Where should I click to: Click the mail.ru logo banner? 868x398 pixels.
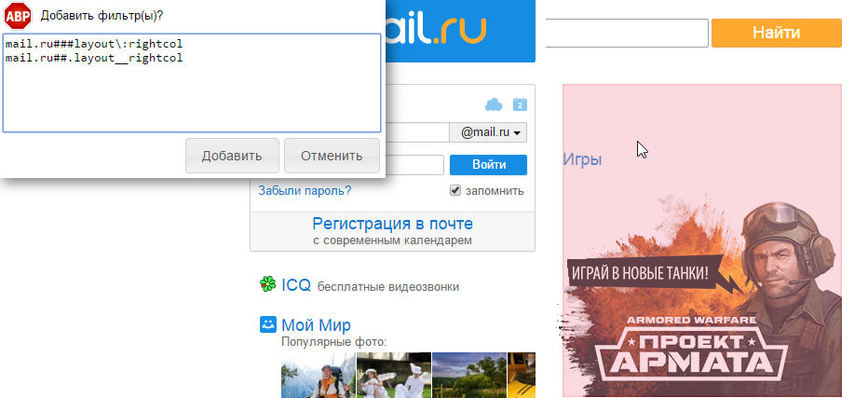point(460,31)
